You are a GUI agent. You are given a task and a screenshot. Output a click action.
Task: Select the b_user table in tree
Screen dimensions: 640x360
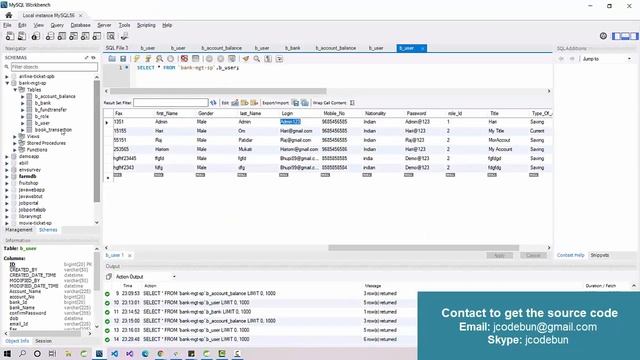[x=42, y=123]
